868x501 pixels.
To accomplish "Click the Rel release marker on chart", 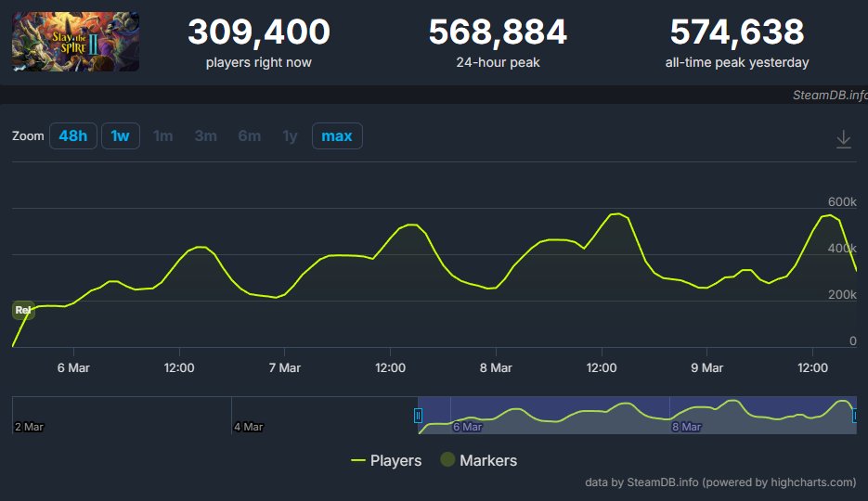I will pos(23,310).
